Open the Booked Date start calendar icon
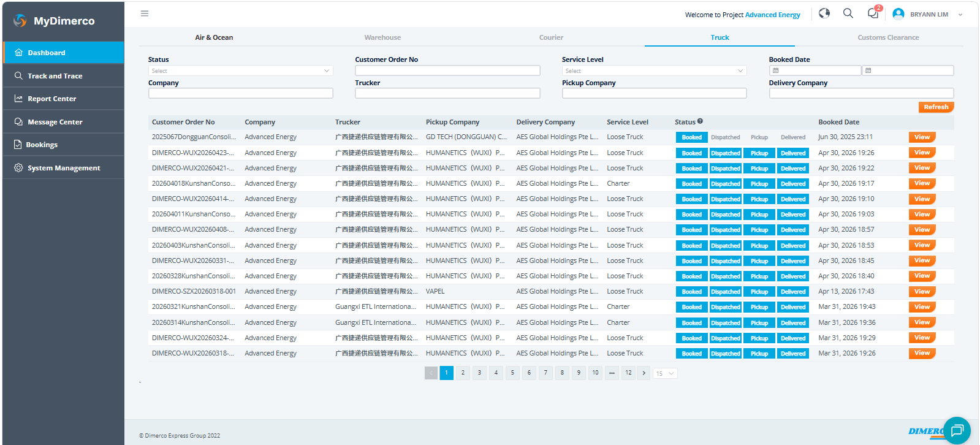Image resolution: width=980 pixels, height=445 pixels. 775,71
